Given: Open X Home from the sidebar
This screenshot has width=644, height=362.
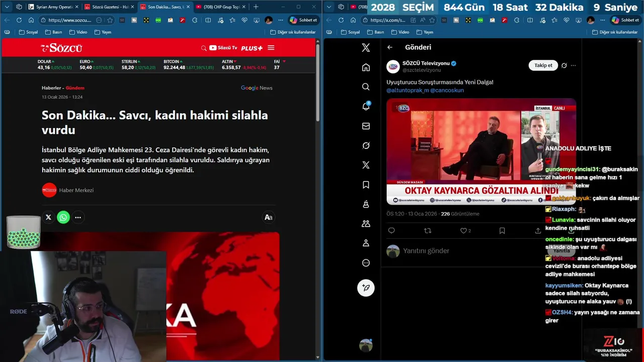Looking at the screenshot, I should (x=366, y=67).
